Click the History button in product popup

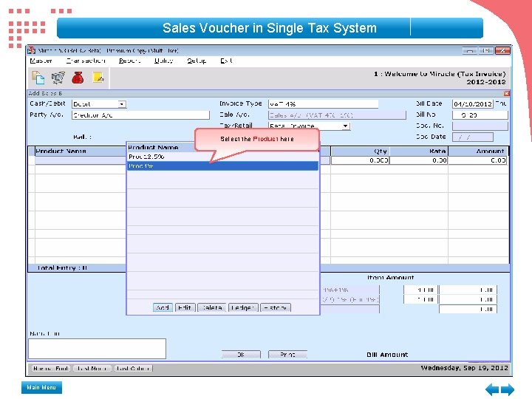pos(276,307)
